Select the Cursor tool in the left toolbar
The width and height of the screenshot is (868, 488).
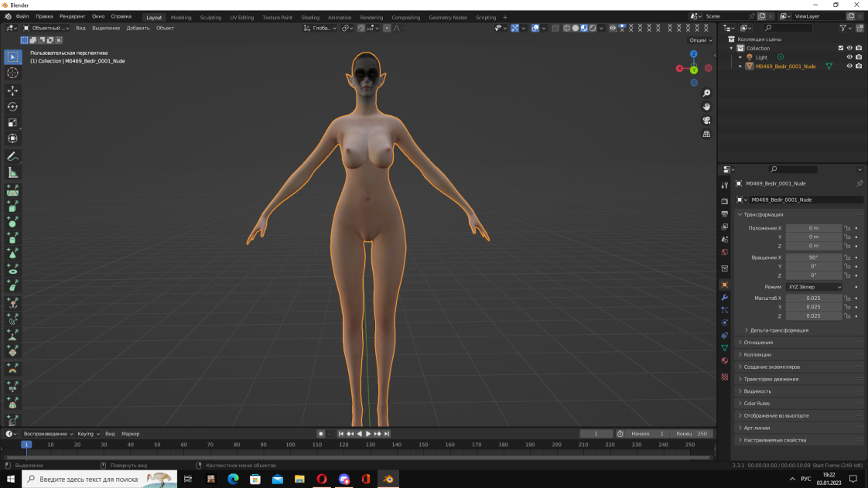12,73
